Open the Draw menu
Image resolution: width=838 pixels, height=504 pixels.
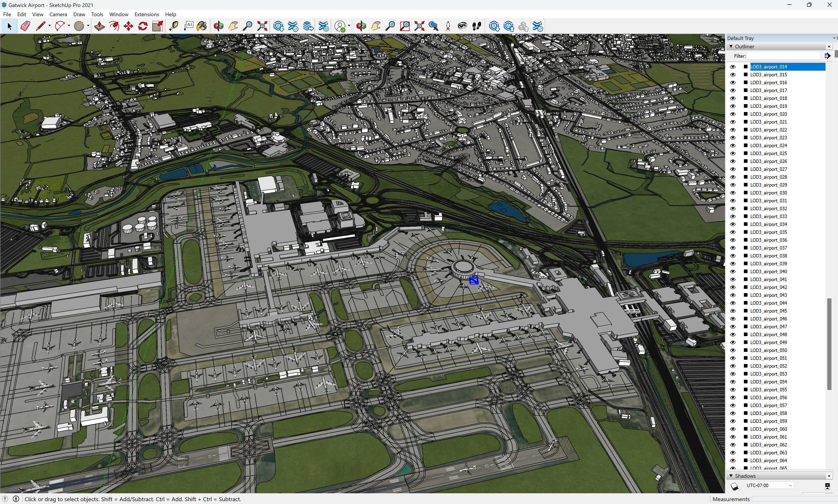79,14
